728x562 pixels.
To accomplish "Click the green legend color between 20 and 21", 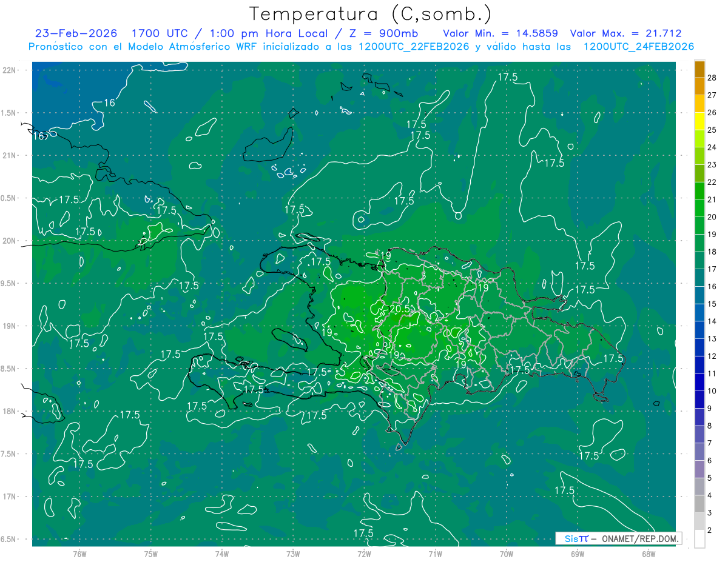I will 699,208.
